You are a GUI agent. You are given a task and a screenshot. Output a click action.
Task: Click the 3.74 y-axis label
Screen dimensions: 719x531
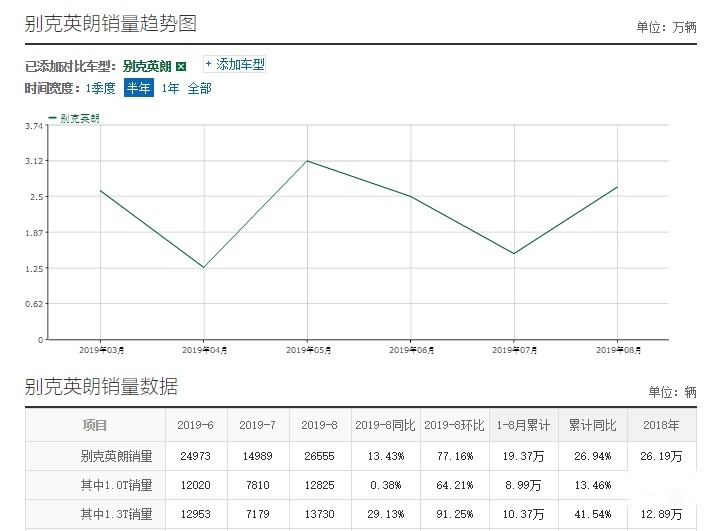coord(33,126)
